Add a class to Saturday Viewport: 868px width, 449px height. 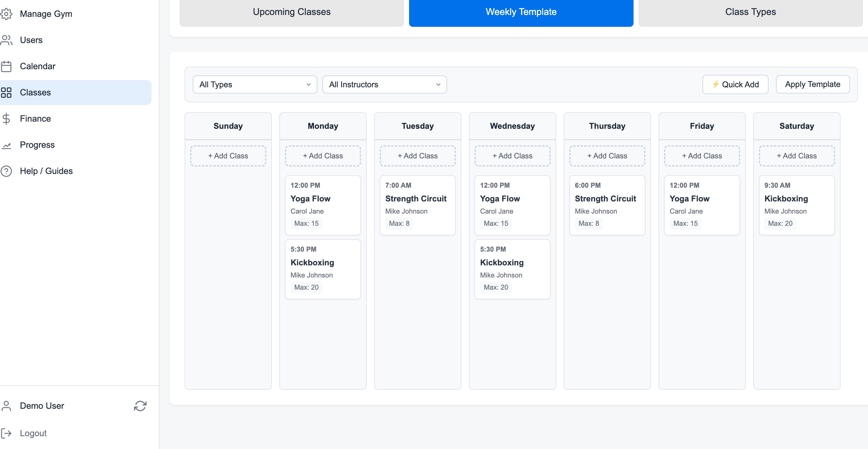(x=797, y=156)
